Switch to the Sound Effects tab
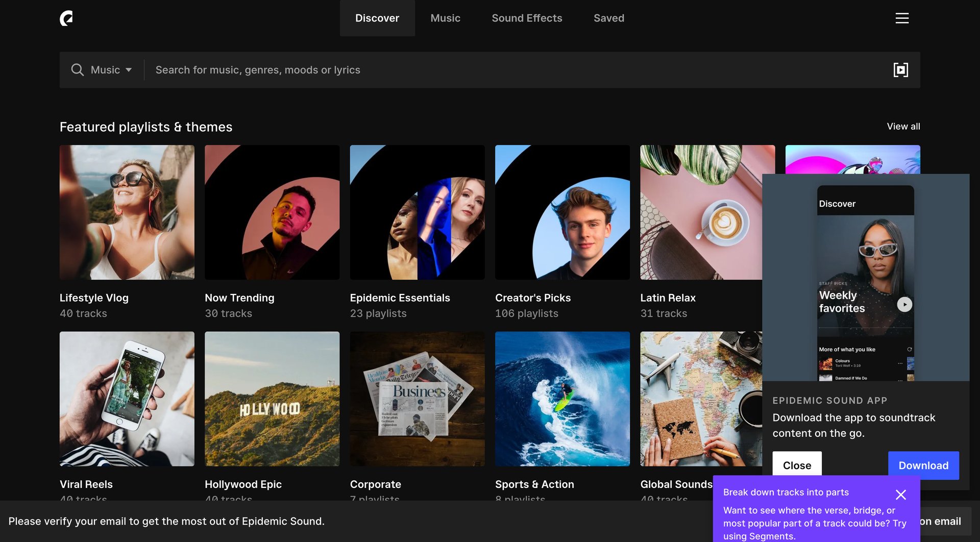 click(x=527, y=18)
